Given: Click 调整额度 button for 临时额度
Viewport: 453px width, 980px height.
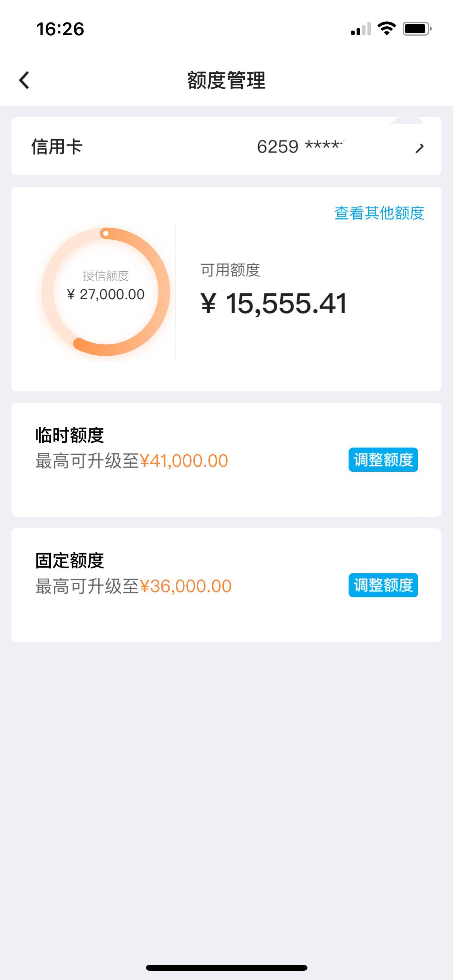Looking at the screenshot, I should tap(383, 460).
